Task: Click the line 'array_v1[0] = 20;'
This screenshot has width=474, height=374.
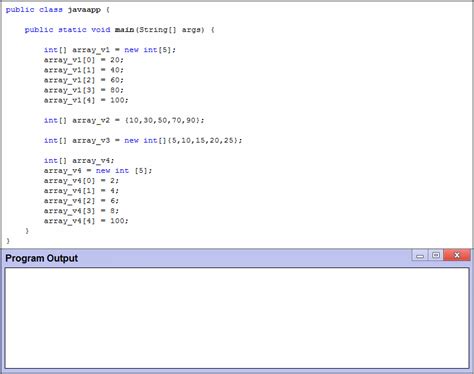Action: 84,60
